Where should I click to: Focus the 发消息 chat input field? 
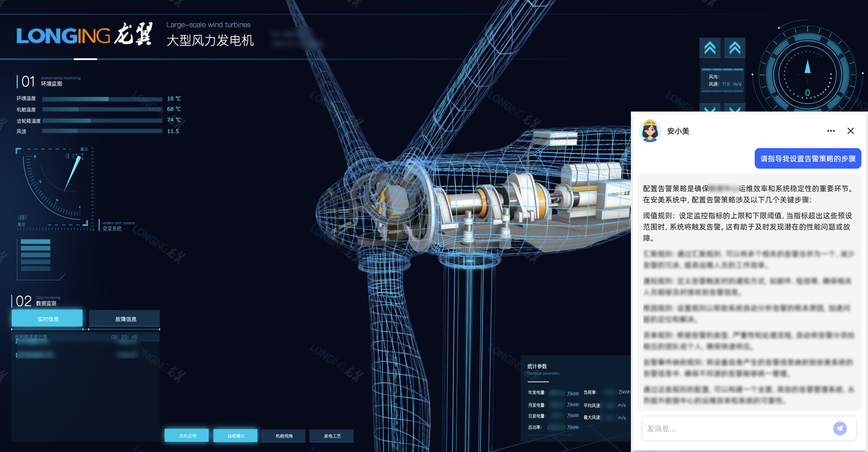[x=735, y=428]
